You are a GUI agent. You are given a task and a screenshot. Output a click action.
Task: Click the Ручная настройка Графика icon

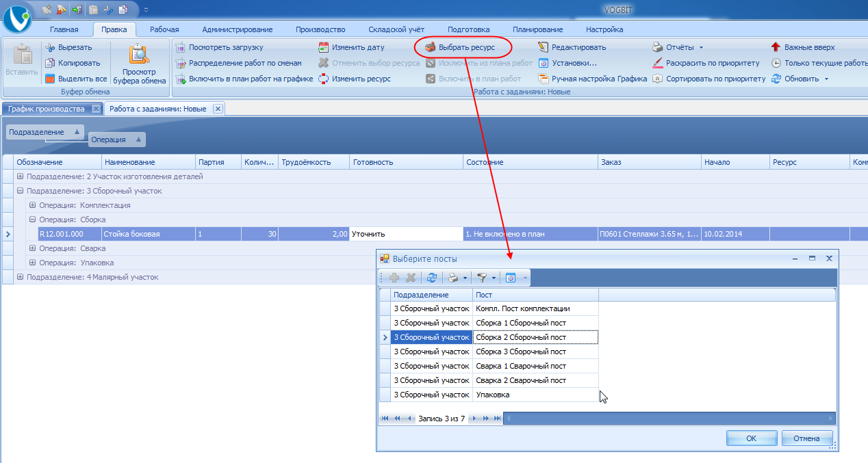(x=544, y=79)
